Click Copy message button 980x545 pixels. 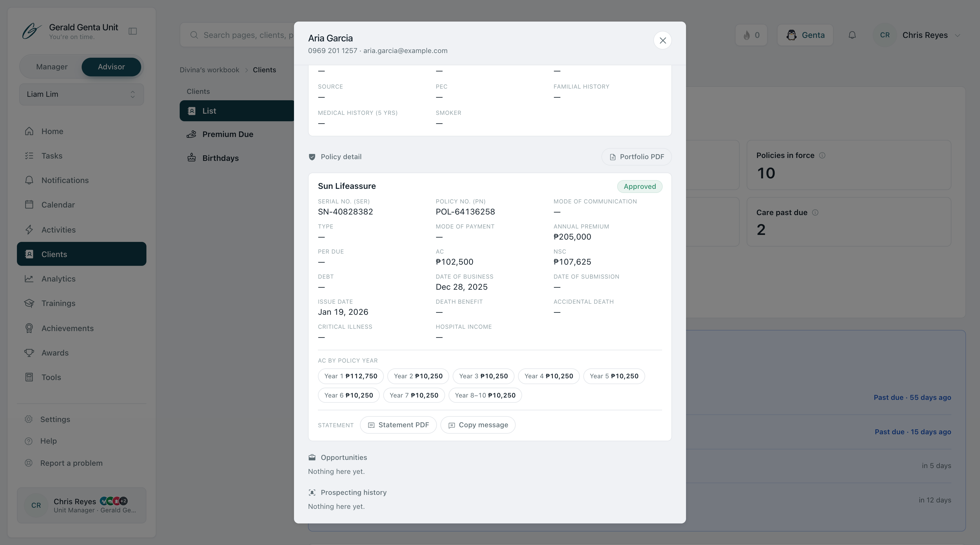coord(478,425)
